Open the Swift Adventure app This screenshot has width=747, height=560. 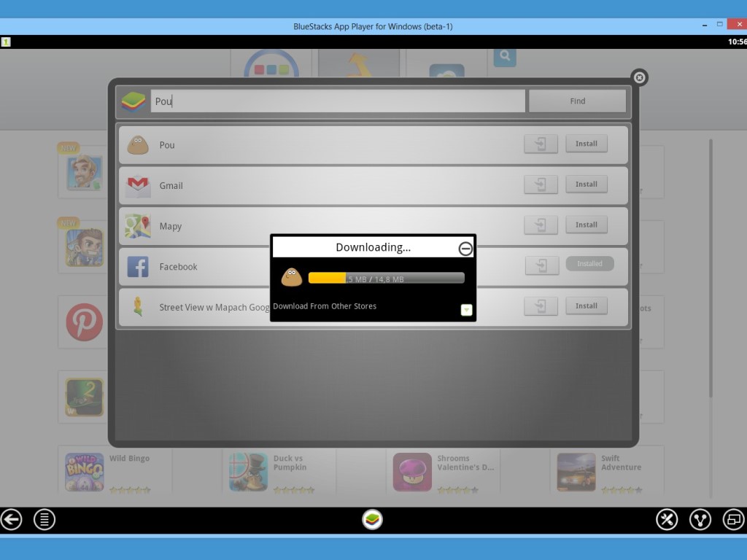click(576, 472)
